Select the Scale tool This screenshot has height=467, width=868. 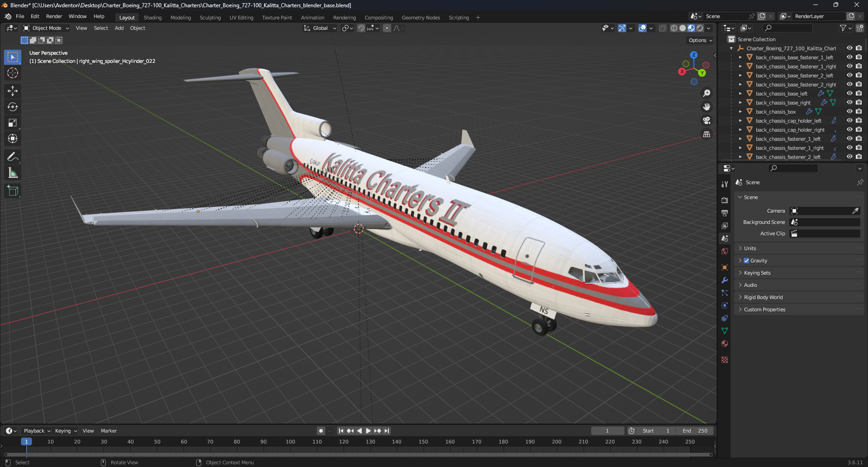(x=13, y=123)
